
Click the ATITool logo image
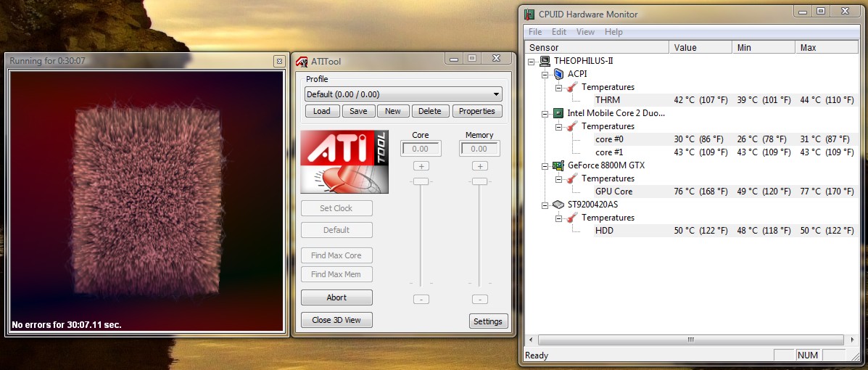pos(344,162)
